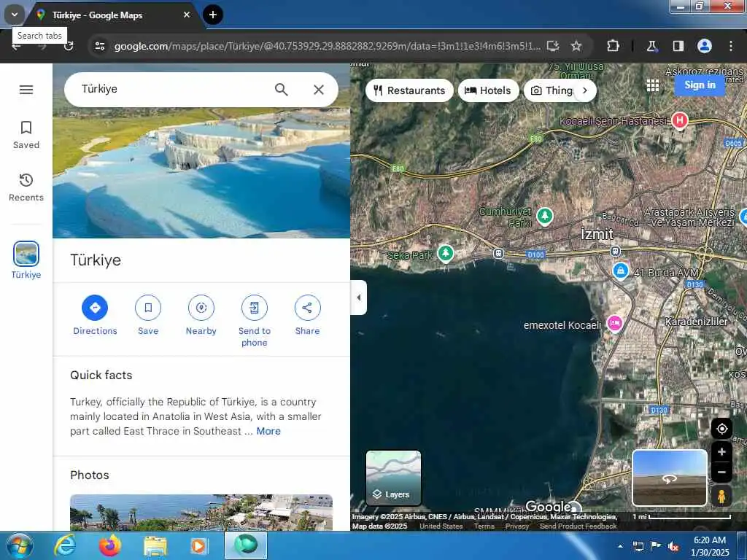
Task: Open the Türkiye coastal photo thumbnail
Action: (x=201, y=513)
